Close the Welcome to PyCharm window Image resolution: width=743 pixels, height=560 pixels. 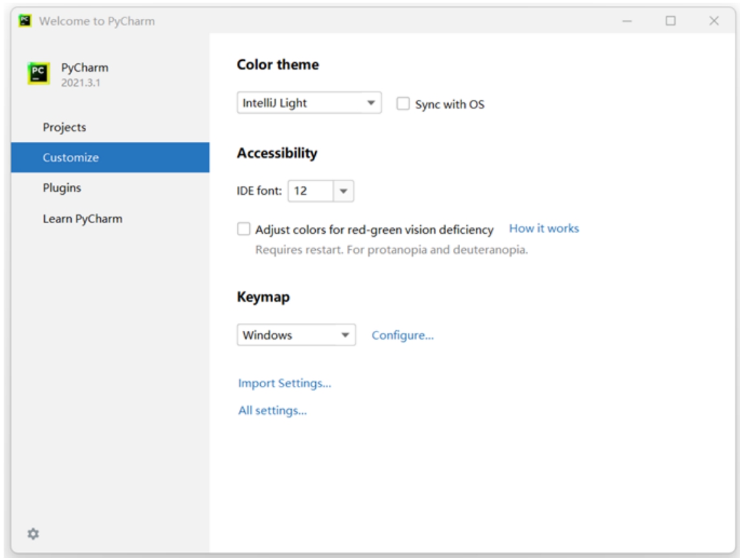[x=714, y=21]
